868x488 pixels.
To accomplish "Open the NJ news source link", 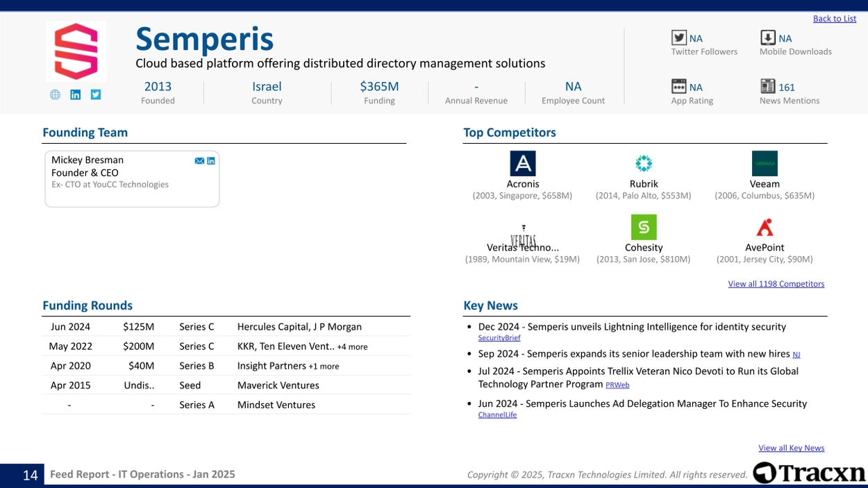I will 796,355.
